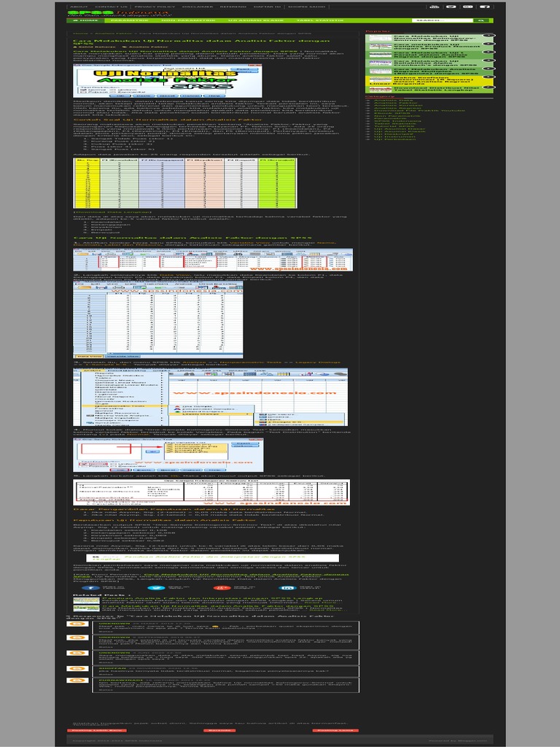Select the Analisis Data category

pos(393,100)
